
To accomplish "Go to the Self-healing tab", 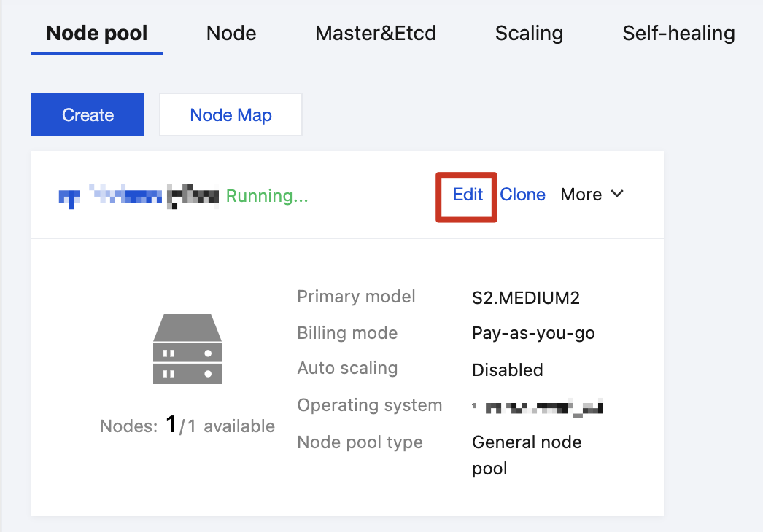I will coord(678,33).
